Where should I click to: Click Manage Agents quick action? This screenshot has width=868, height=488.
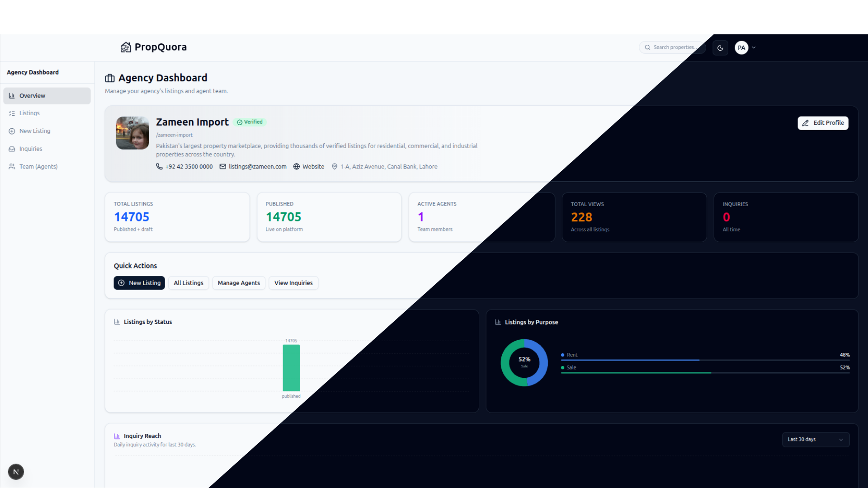pos(239,283)
